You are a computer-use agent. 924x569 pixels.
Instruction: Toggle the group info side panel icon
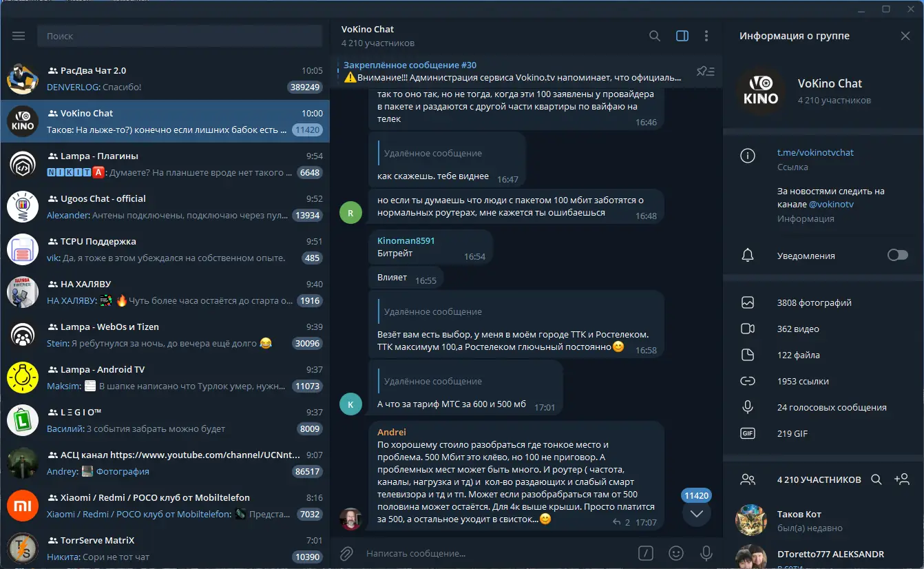point(682,36)
